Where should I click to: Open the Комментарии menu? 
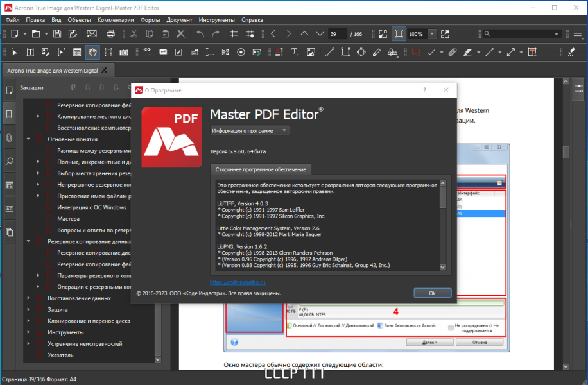116,20
